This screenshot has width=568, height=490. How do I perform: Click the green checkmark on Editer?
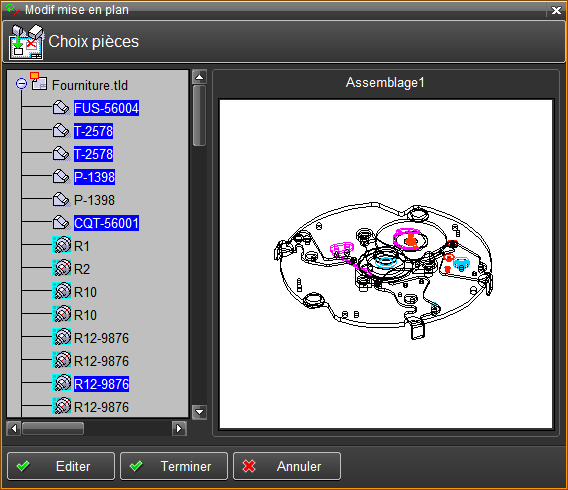[23, 466]
